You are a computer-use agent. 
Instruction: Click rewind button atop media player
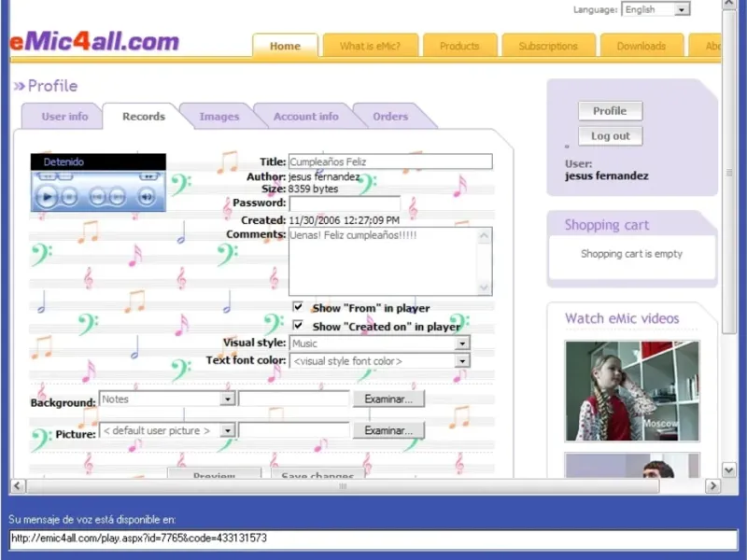tap(48, 176)
